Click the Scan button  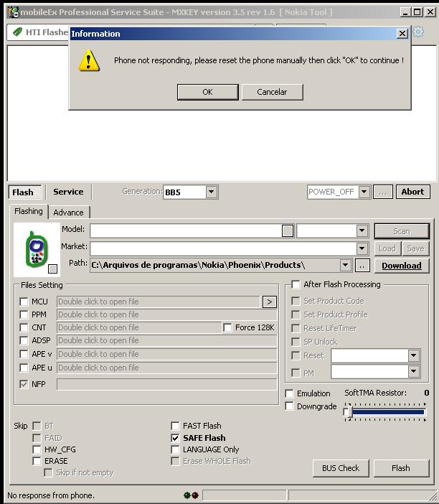pos(402,231)
